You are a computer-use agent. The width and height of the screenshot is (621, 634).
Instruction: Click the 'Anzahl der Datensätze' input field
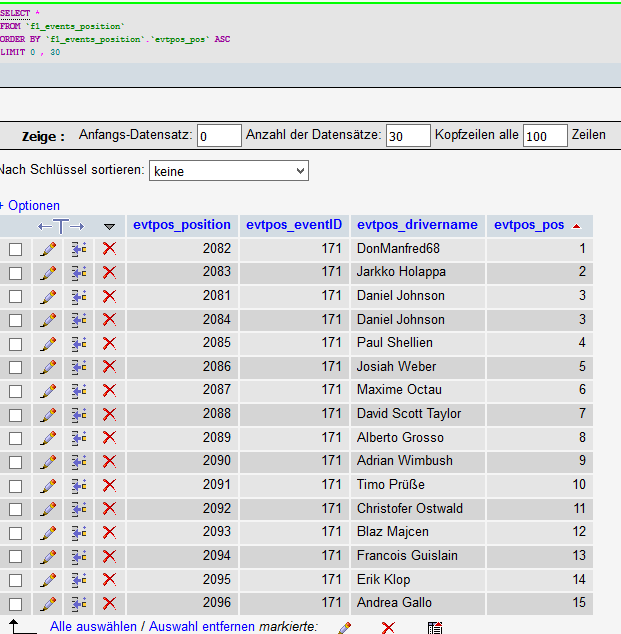407,135
